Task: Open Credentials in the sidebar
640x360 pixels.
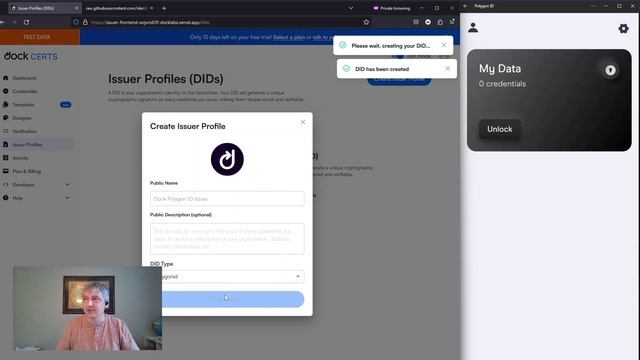Action: (x=24, y=91)
